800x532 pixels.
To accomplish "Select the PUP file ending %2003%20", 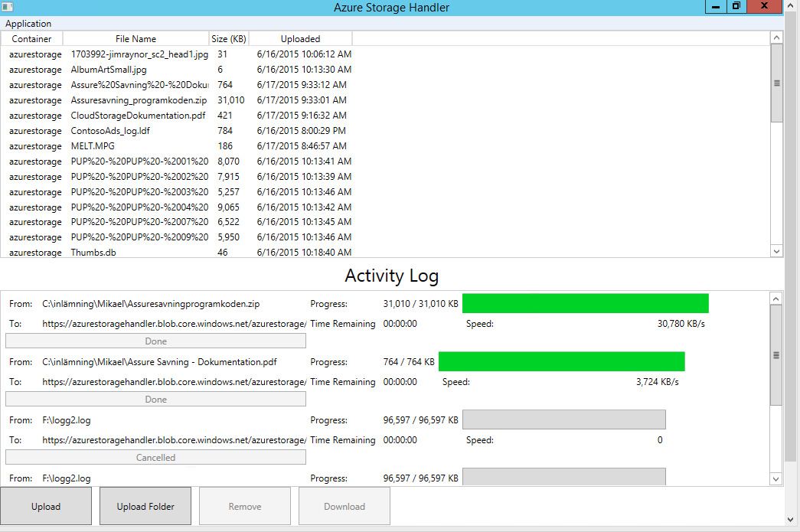I will point(139,192).
